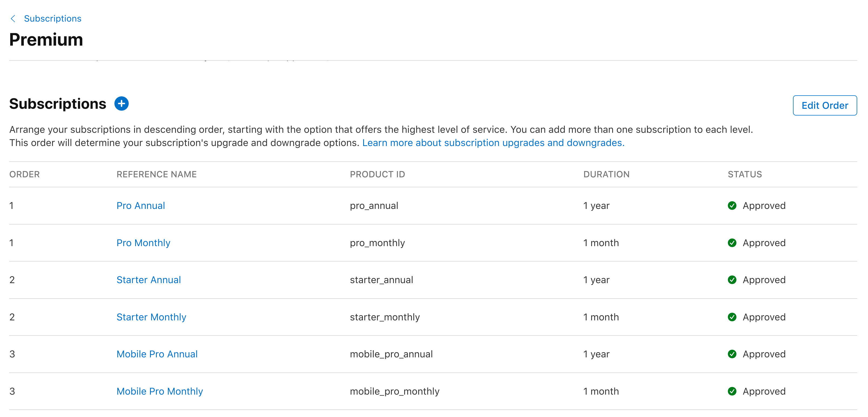Screen dimensions: 868x417
Task: Open the Pro Annual subscription
Action: pyautogui.click(x=141, y=206)
